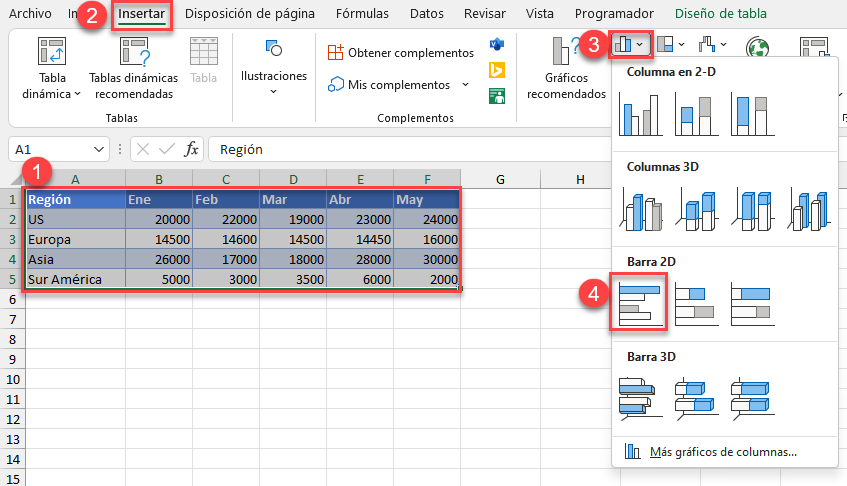Select row 12 header

[12, 420]
